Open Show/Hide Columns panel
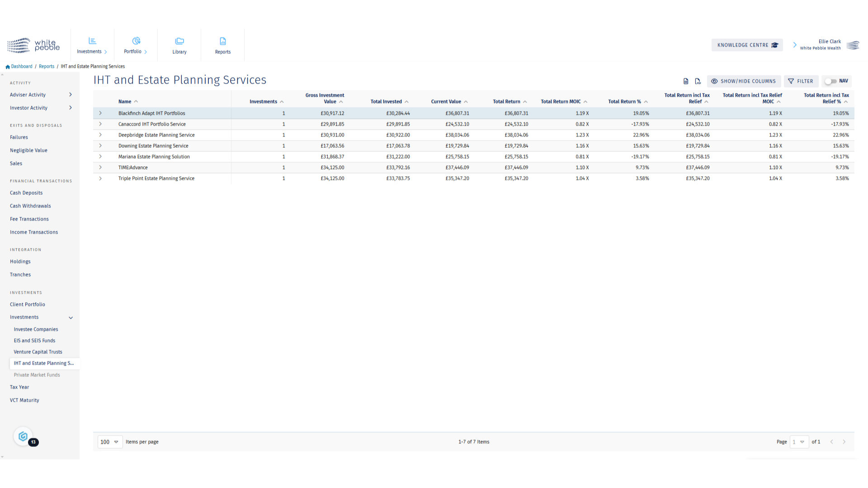The height and width of the screenshot is (488, 868). click(x=744, y=81)
